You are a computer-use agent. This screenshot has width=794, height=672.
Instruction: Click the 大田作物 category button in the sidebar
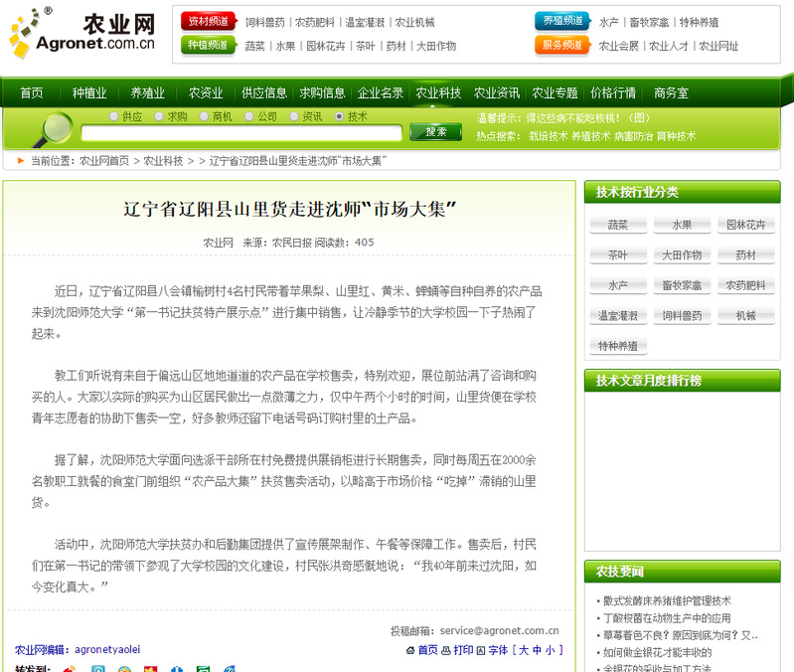pos(682,255)
